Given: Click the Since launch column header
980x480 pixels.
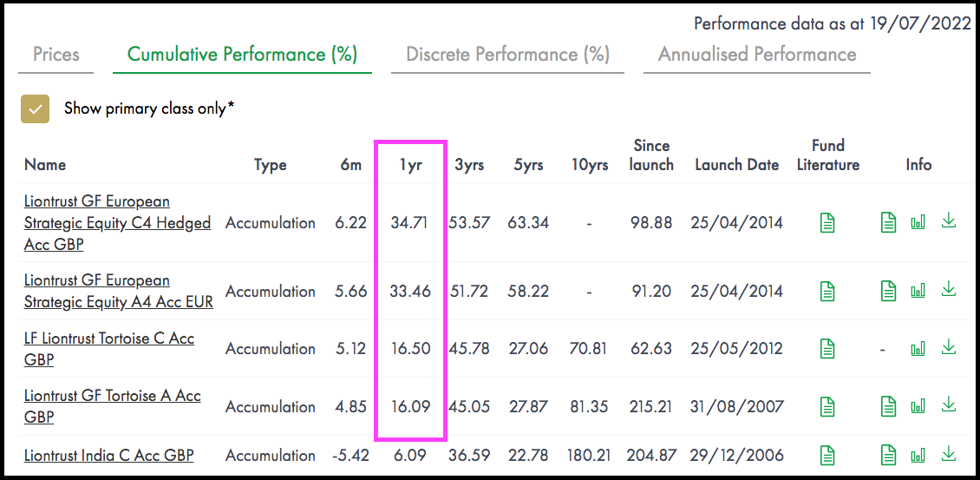Looking at the screenshot, I should pos(653,156).
